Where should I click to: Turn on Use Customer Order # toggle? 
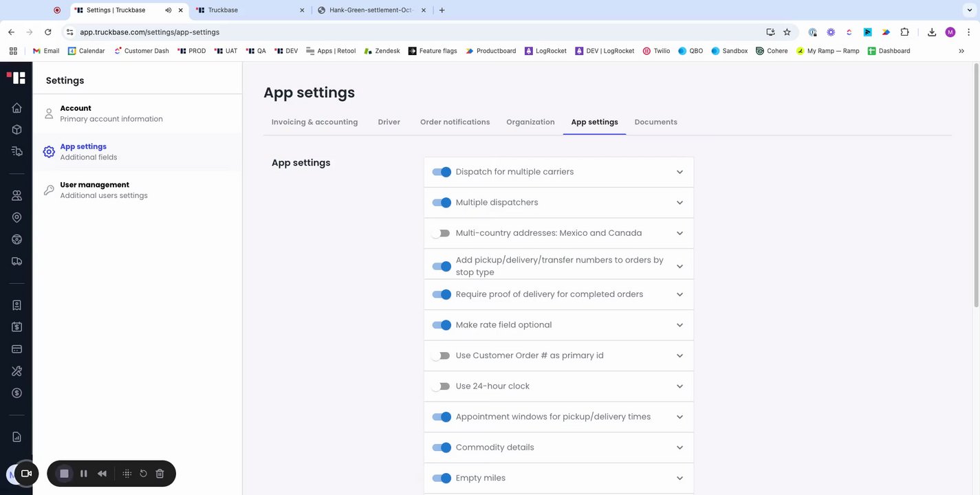pyautogui.click(x=441, y=355)
